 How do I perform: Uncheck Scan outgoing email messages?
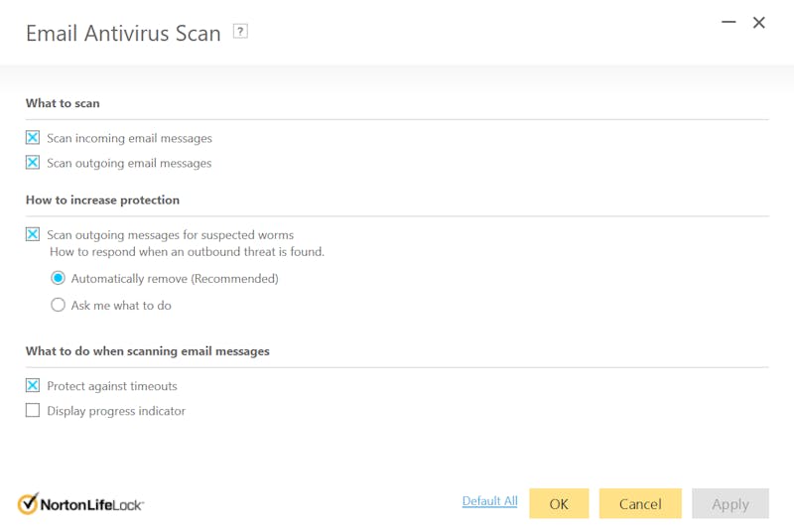[x=33, y=163]
